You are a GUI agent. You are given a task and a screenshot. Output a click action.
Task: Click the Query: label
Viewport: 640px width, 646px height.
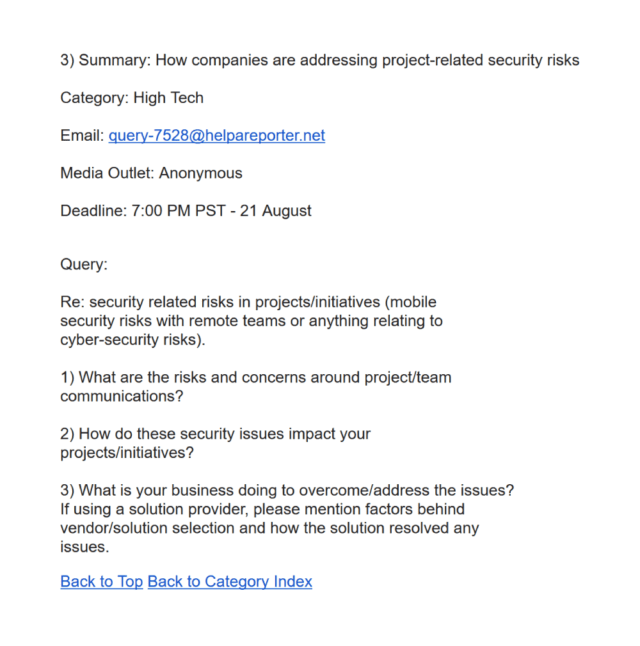(84, 264)
